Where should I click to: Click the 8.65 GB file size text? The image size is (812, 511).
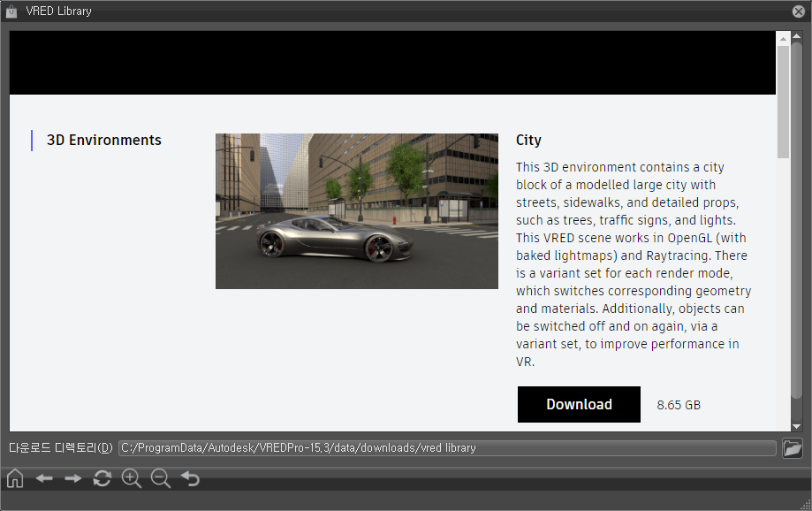coord(679,405)
